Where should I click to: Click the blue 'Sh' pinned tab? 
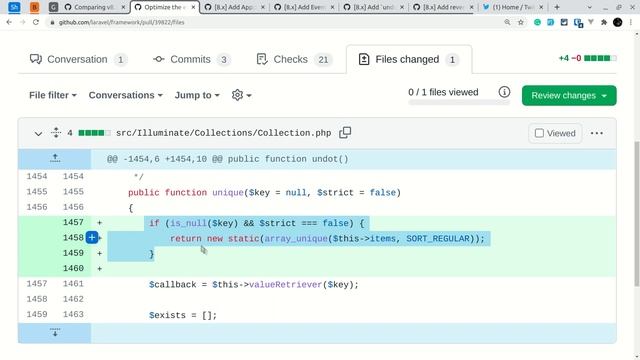pos(14,7)
